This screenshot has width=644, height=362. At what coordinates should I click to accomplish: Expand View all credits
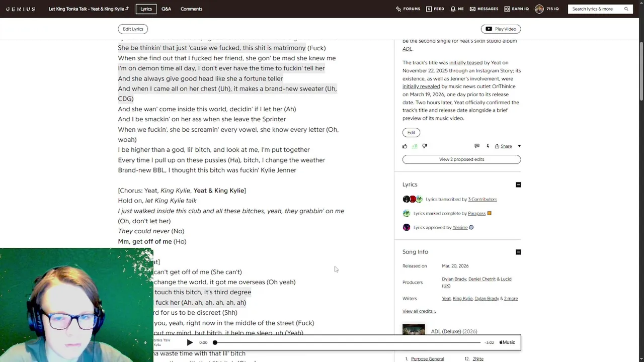click(x=419, y=311)
